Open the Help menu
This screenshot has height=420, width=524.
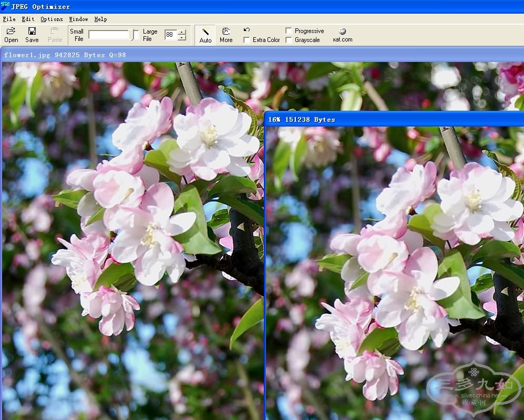point(100,19)
